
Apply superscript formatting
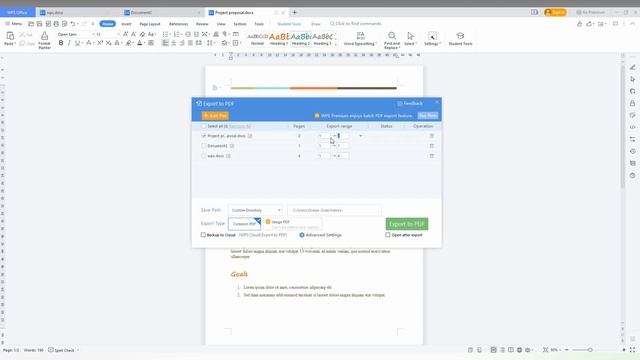[x=100, y=43]
